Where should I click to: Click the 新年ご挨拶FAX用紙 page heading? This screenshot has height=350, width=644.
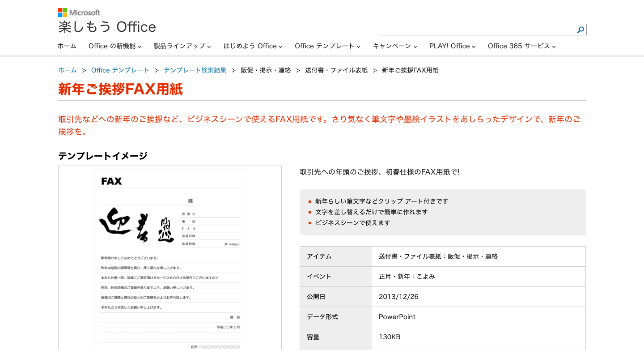pos(120,90)
